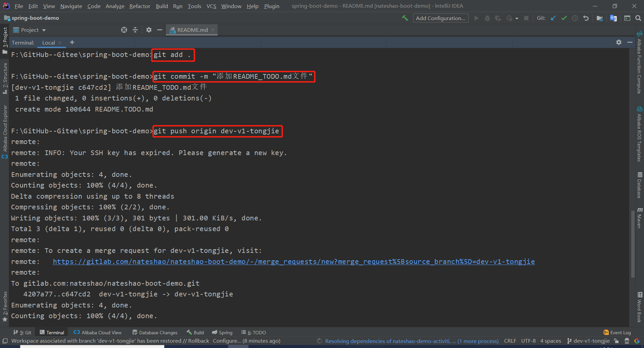This screenshot has width=644, height=348.
Task: Close the Local terminal session
Action: [60, 43]
